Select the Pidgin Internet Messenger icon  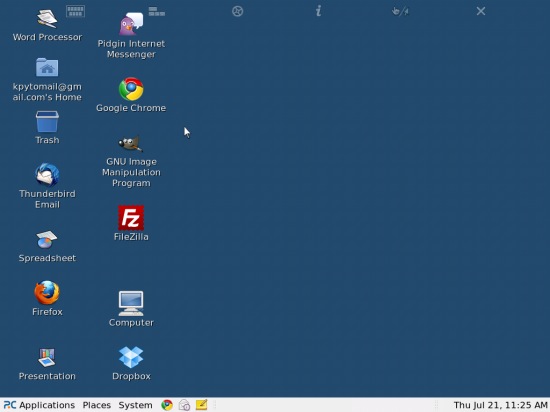[131, 24]
